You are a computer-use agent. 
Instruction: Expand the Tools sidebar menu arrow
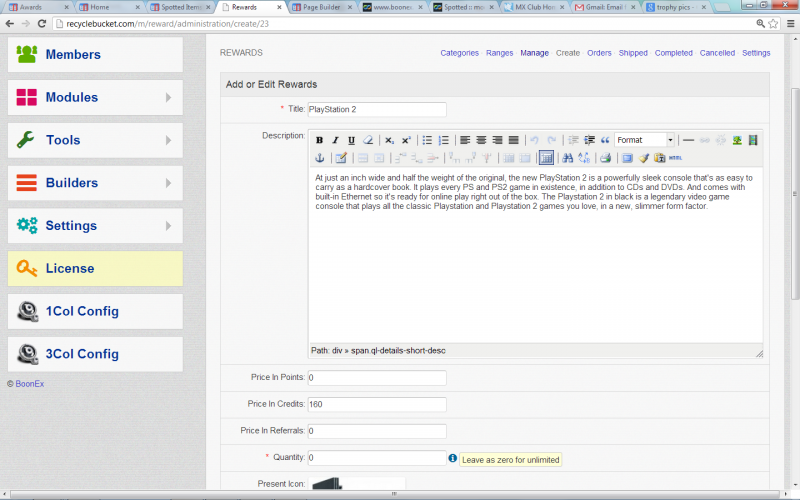[x=168, y=140]
